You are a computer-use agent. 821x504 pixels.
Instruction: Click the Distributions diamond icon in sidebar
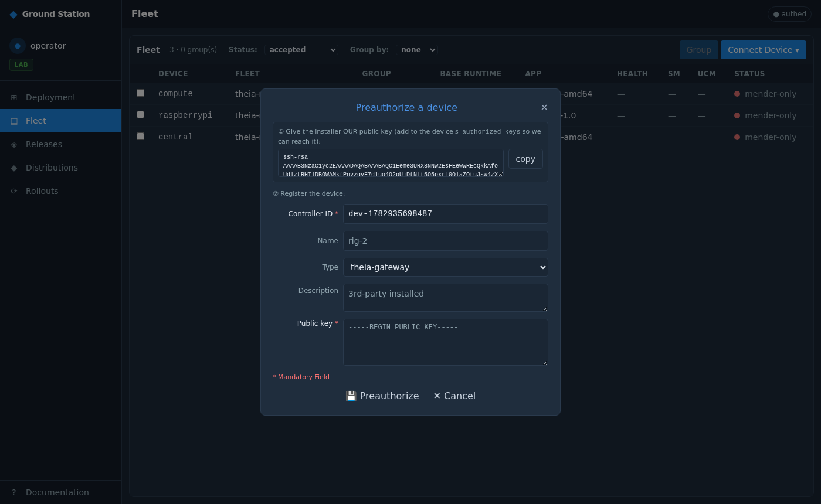(14, 168)
